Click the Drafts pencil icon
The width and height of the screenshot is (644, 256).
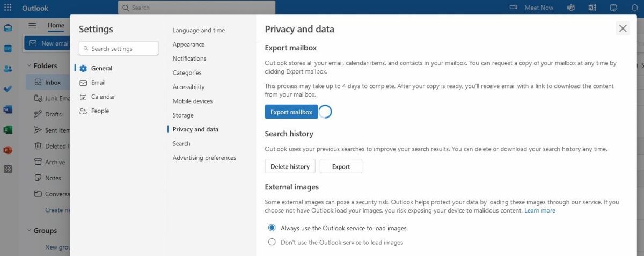tap(38, 114)
